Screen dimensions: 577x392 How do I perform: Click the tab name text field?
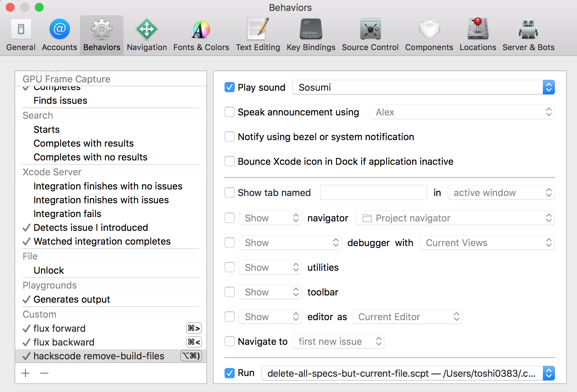(374, 192)
